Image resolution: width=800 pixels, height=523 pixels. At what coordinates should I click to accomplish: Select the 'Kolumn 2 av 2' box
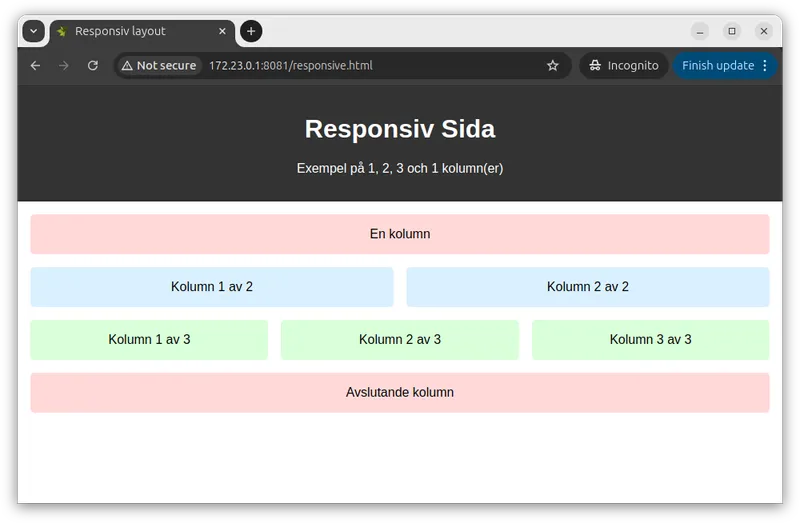(x=588, y=287)
